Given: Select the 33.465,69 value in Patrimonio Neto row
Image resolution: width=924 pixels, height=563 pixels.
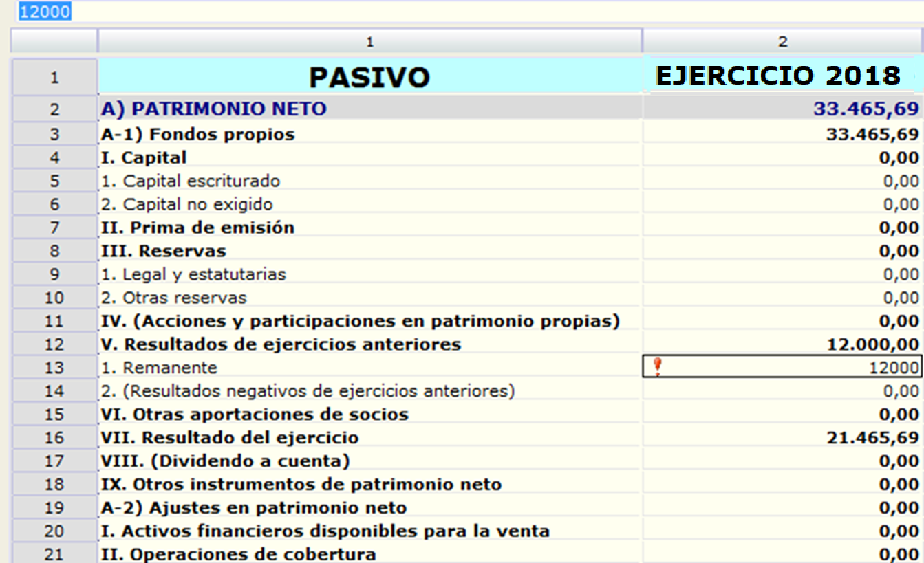Looking at the screenshot, I should (x=783, y=109).
